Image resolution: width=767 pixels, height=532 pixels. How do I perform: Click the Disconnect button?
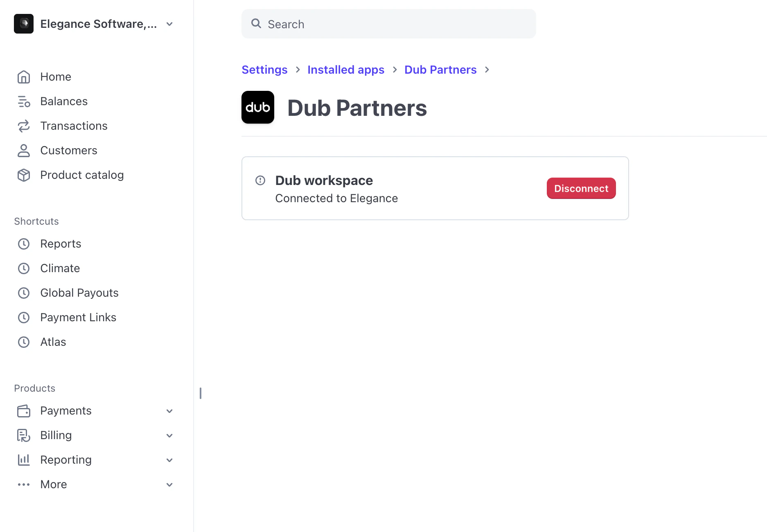point(581,188)
